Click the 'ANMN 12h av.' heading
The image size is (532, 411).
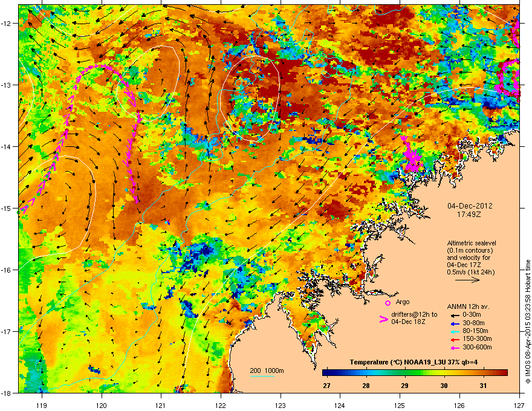click(x=468, y=307)
